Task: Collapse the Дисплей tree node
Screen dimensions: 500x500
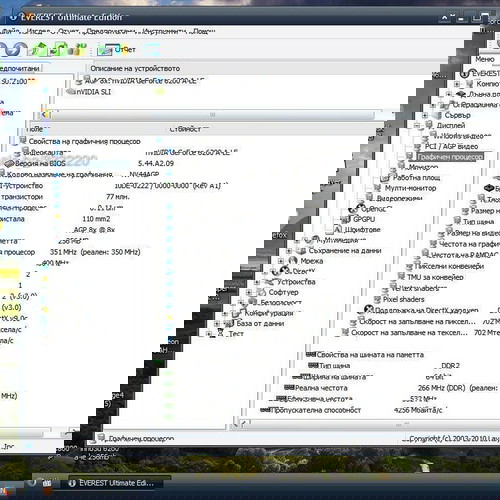Action: coord(417,126)
